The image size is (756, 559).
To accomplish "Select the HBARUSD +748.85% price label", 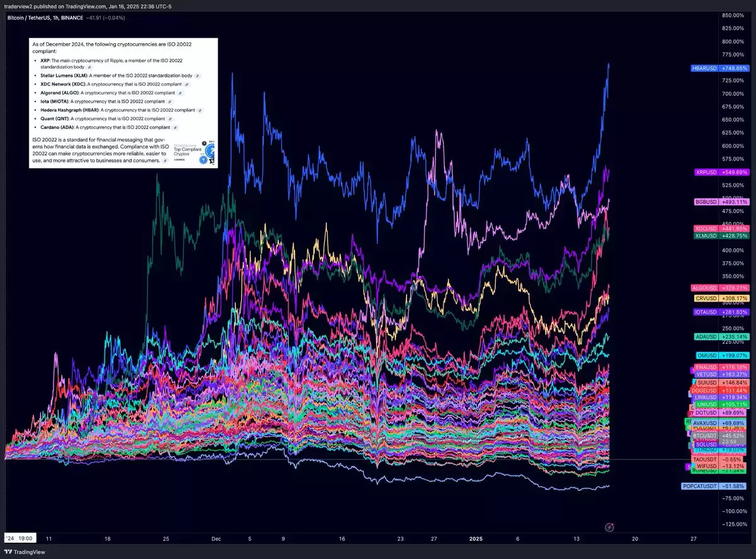I will coord(719,68).
